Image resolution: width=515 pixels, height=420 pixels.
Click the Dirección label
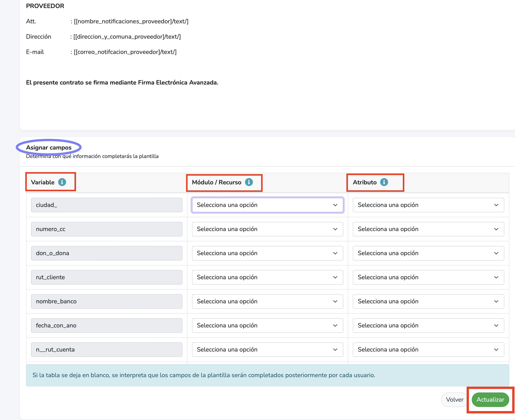(x=38, y=37)
